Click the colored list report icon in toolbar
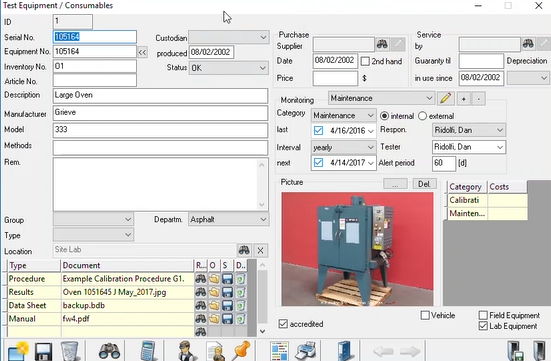 279,351
